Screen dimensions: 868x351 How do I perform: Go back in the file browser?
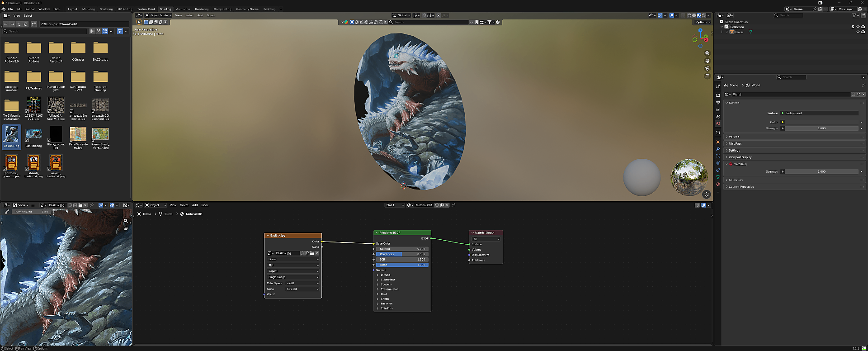(6, 24)
